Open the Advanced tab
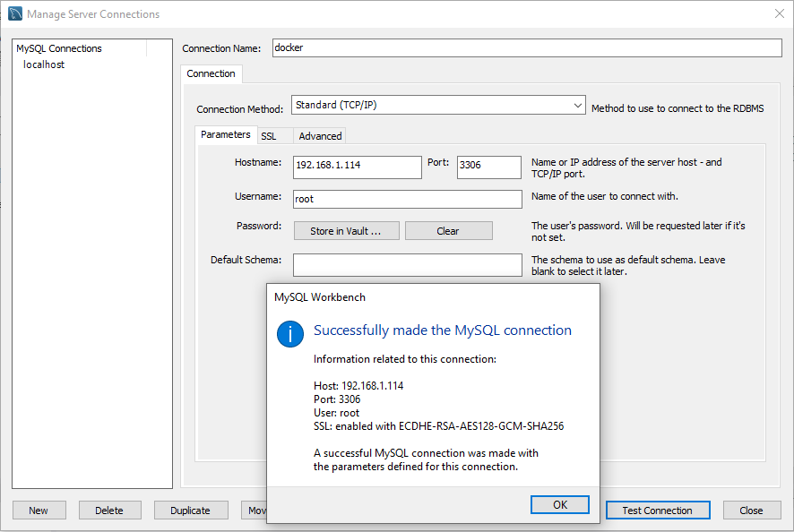Viewport: 794px width, 532px height. click(320, 136)
